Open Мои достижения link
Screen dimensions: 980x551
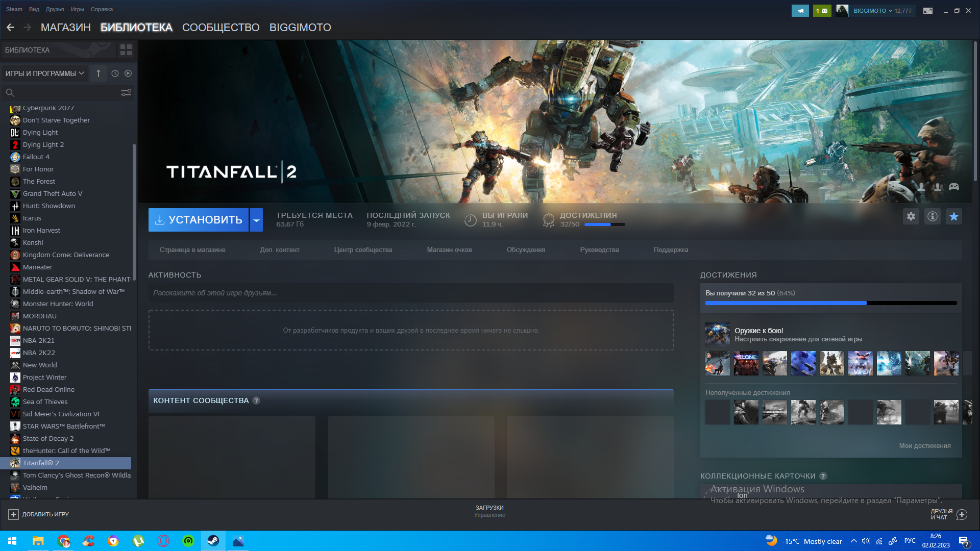coord(925,446)
